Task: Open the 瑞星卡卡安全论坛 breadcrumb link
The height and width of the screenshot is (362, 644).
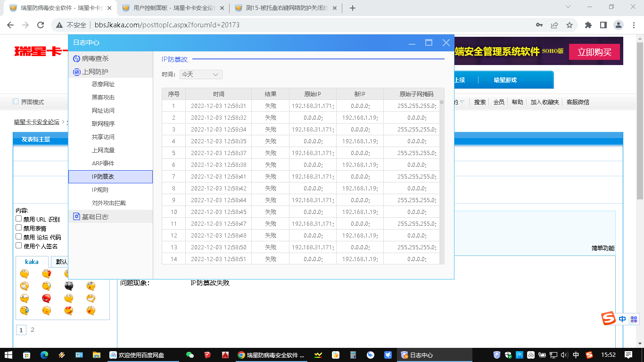Action: pos(37,122)
